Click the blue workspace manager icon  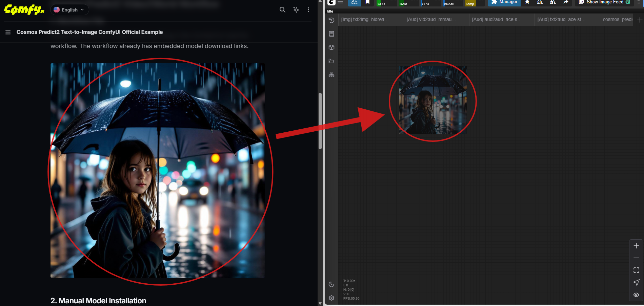coord(354,2)
